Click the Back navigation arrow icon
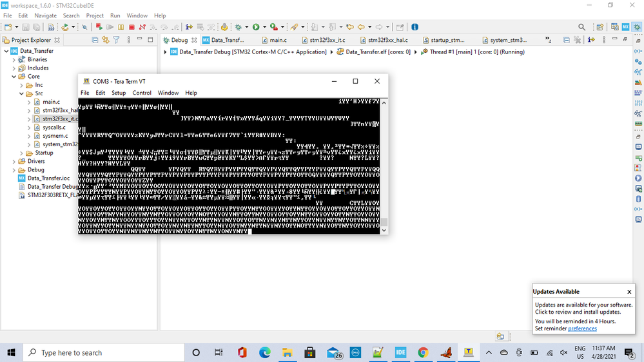This screenshot has width=644, height=362. (x=361, y=27)
